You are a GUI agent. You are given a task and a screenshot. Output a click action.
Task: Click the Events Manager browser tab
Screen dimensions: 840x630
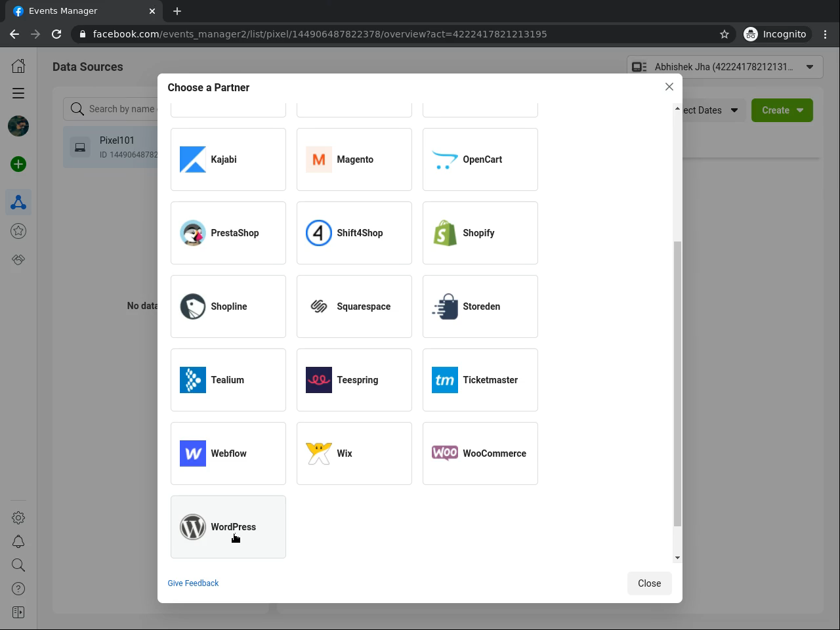pyautogui.click(x=84, y=11)
